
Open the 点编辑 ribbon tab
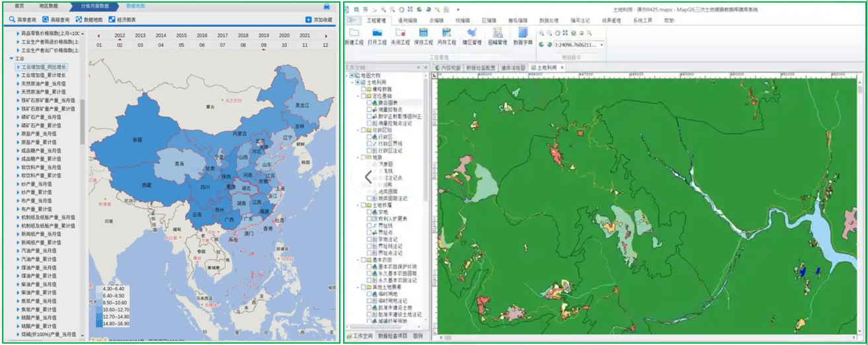click(x=437, y=20)
